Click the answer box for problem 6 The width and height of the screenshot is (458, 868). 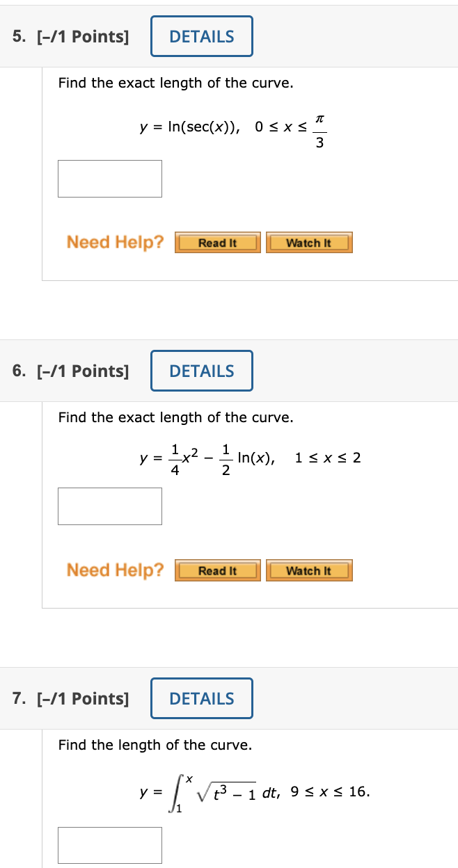coord(109,506)
